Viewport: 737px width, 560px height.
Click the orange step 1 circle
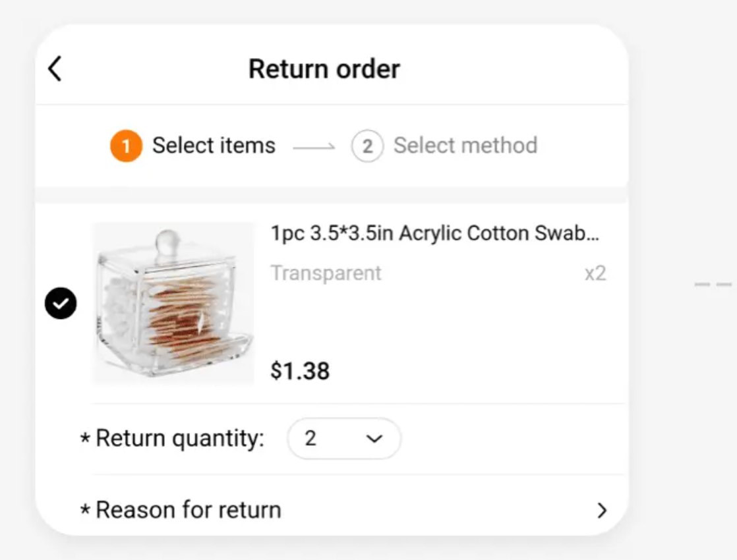[x=126, y=146]
